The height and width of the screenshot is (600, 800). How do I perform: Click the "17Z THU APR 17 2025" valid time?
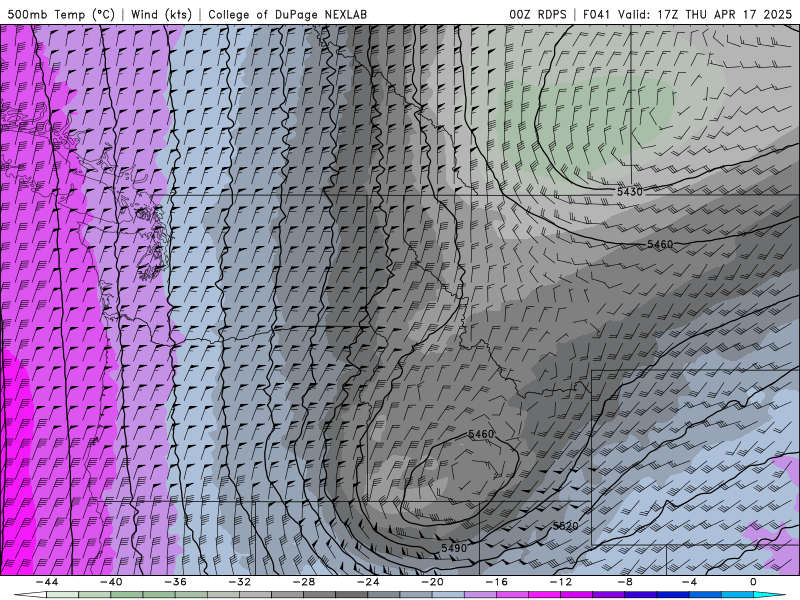pos(724,14)
